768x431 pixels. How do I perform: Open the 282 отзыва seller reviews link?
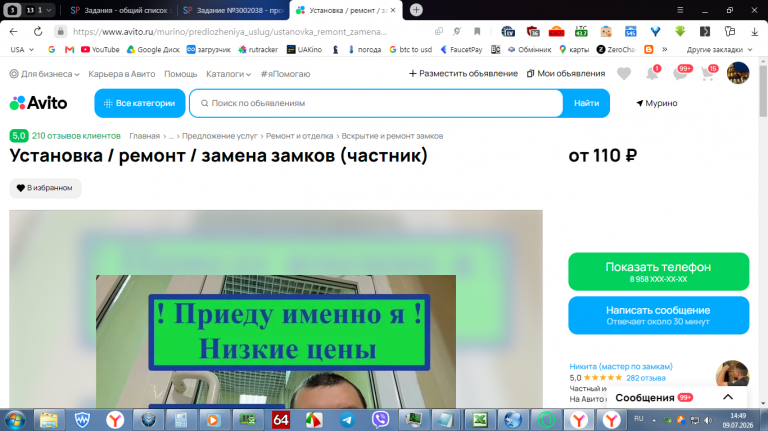(x=646, y=378)
